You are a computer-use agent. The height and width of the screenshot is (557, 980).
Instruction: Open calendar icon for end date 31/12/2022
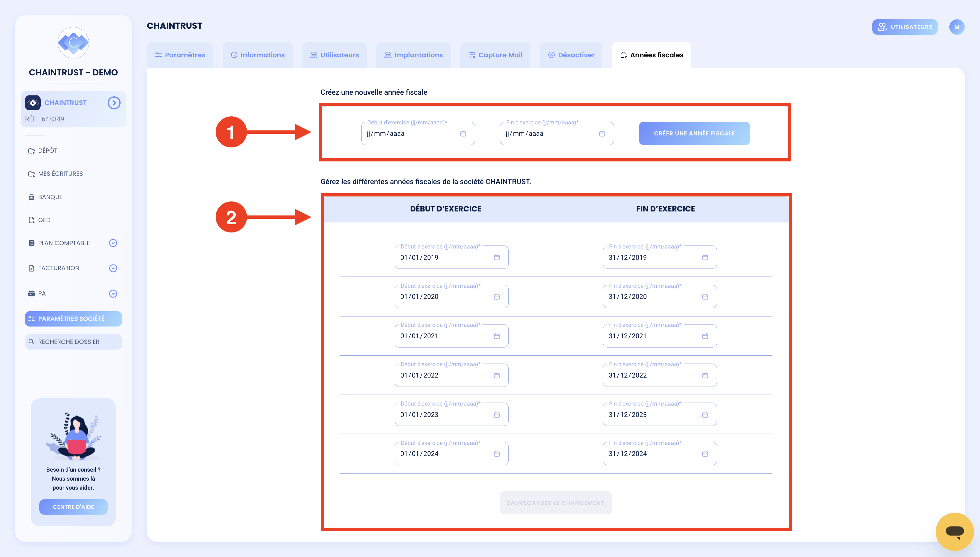(705, 375)
